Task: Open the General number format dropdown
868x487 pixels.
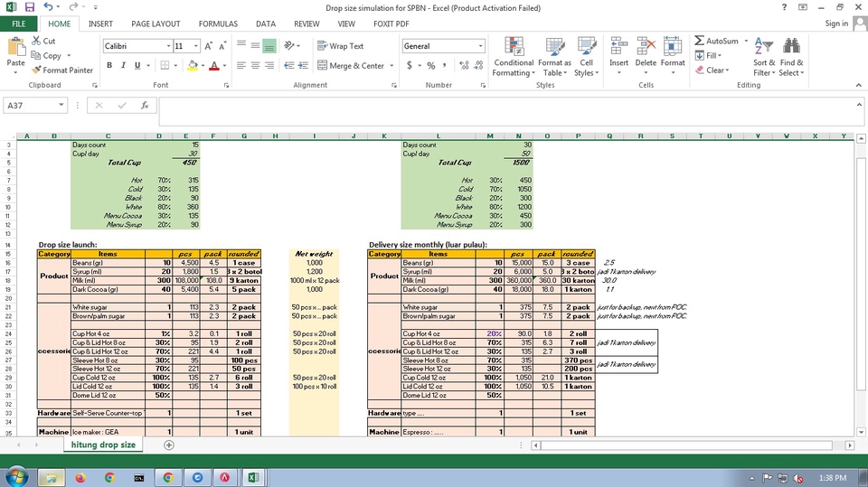Action: (x=480, y=46)
